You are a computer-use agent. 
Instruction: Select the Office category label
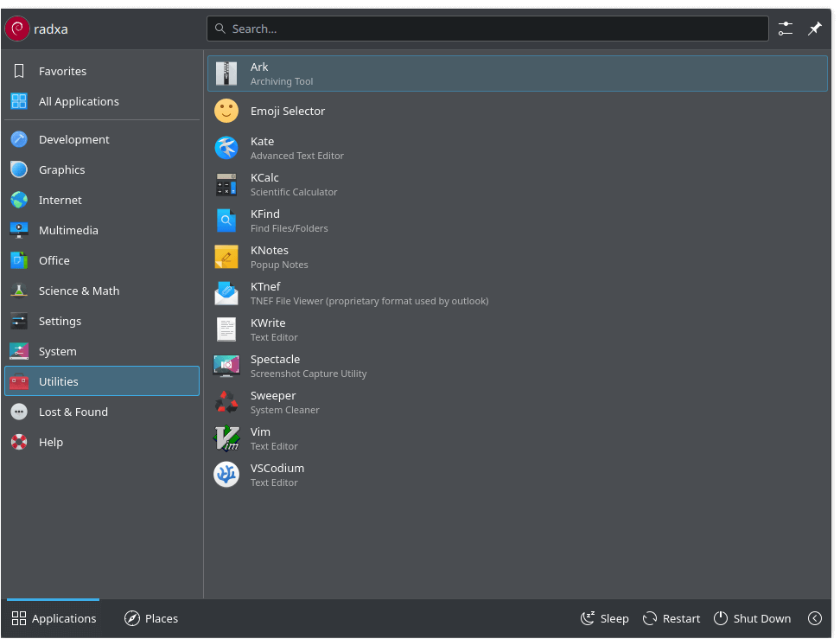click(54, 260)
